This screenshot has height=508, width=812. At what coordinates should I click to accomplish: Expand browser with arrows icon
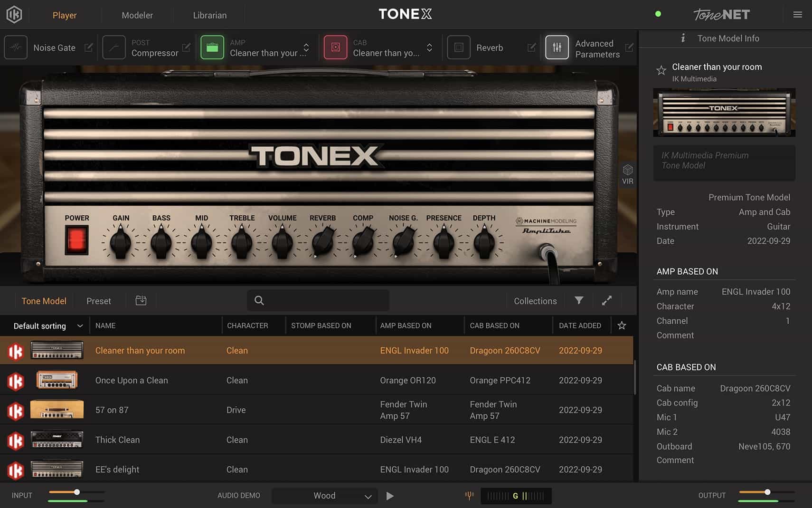[607, 300]
